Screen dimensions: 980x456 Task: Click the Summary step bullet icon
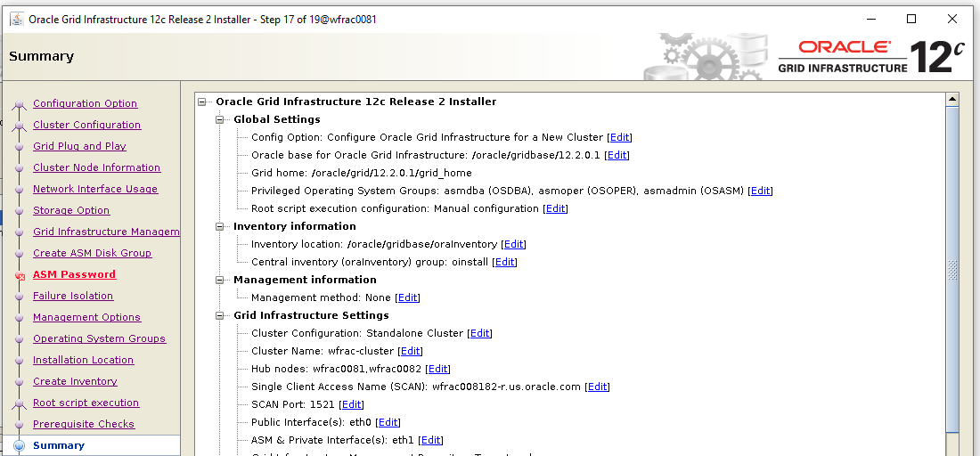click(20, 446)
